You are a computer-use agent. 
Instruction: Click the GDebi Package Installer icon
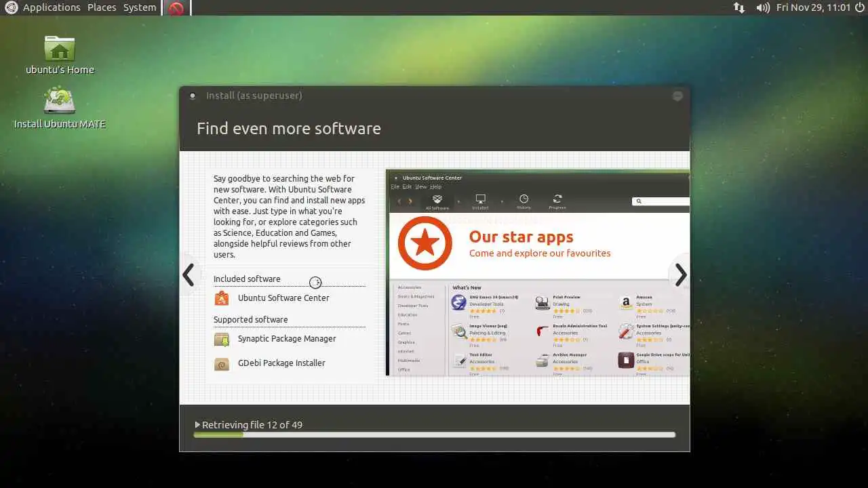click(221, 364)
